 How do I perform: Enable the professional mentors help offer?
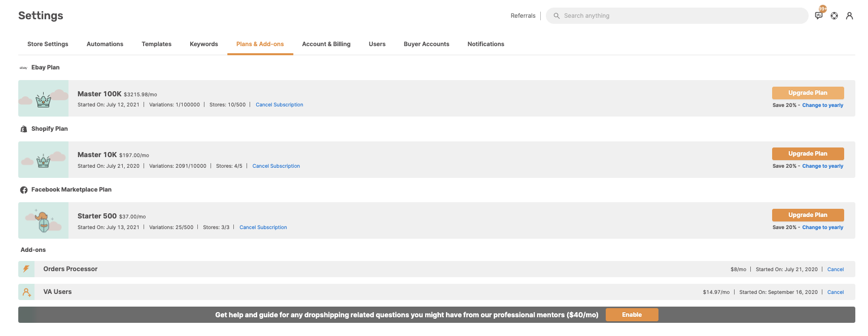[x=632, y=315]
